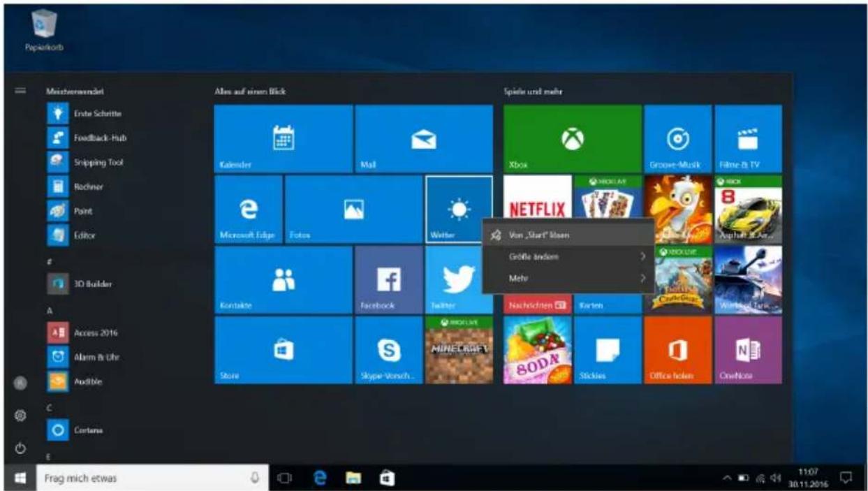This screenshot has height=491, width=868.
Task: Click the Frag mich etwas search box
Action: tap(152, 478)
